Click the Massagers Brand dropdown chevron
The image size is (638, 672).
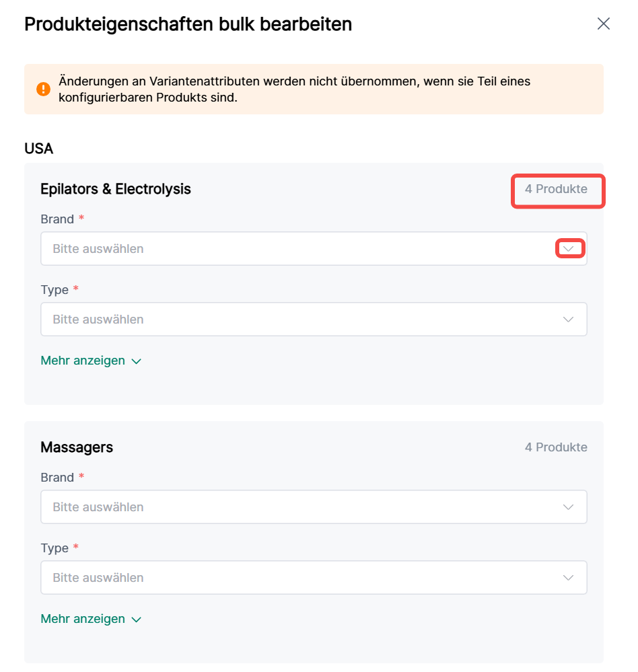(x=569, y=507)
